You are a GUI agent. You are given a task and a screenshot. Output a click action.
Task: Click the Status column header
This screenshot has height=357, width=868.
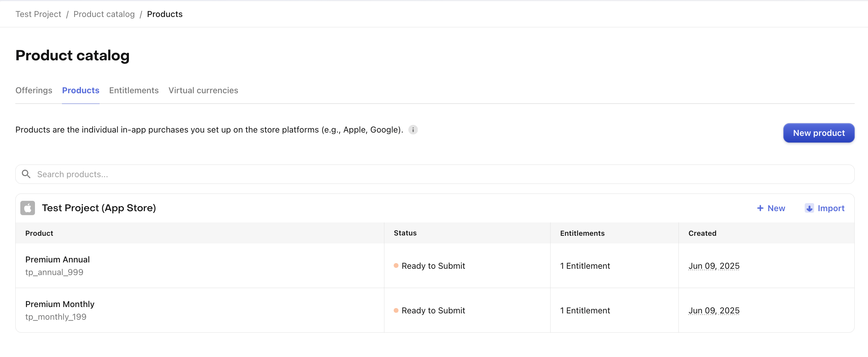tap(405, 233)
